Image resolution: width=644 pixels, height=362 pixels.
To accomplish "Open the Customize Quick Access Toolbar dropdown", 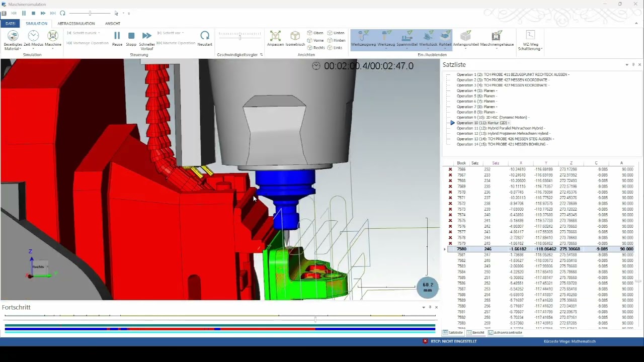I will (128, 13).
